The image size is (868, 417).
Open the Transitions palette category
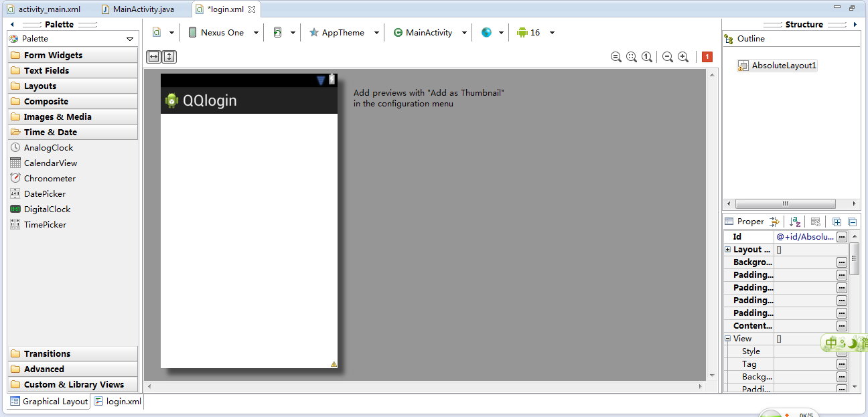[x=72, y=353]
